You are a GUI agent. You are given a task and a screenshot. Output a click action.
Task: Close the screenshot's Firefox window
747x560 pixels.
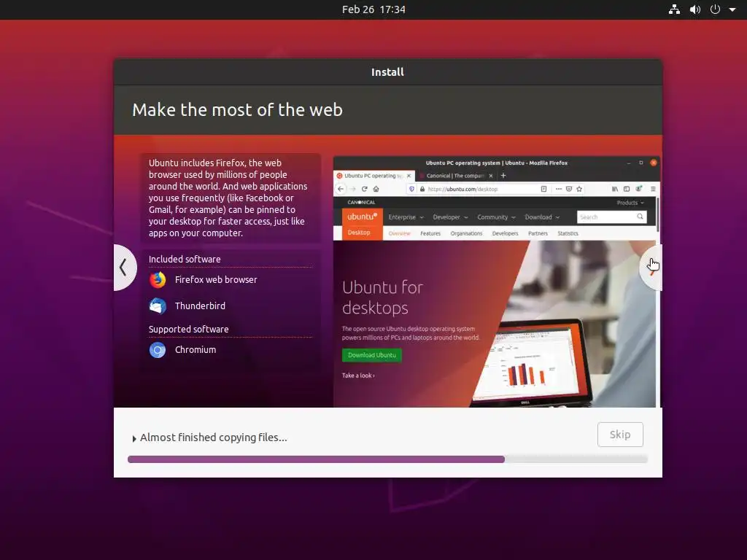click(654, 163)
